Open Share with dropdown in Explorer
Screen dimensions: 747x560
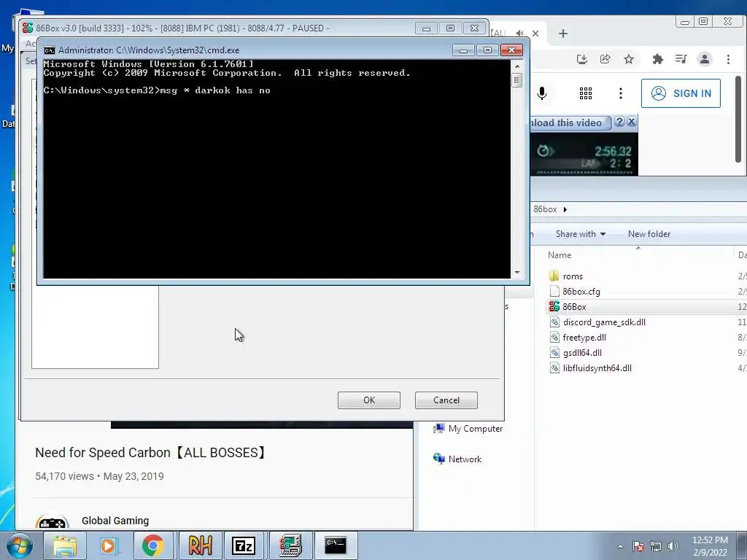tap(580, 234)
